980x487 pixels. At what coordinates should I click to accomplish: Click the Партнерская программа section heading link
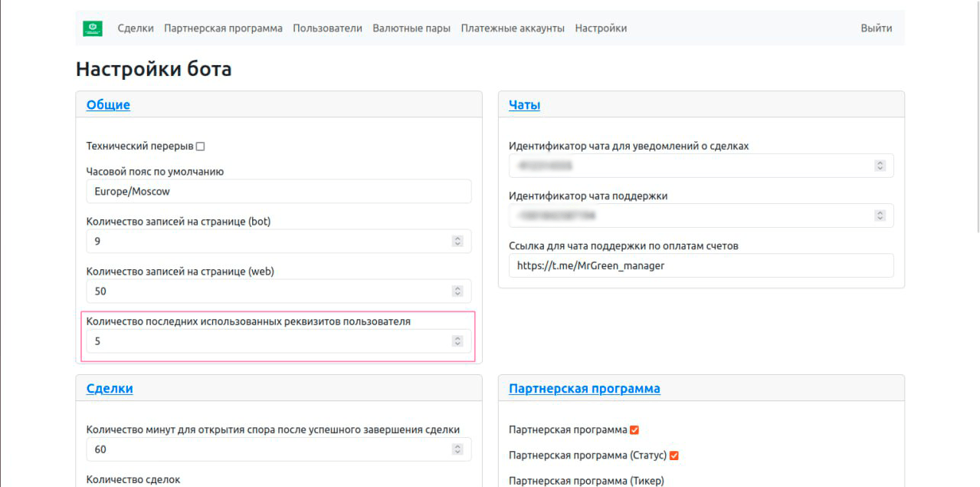pos(584,389)
